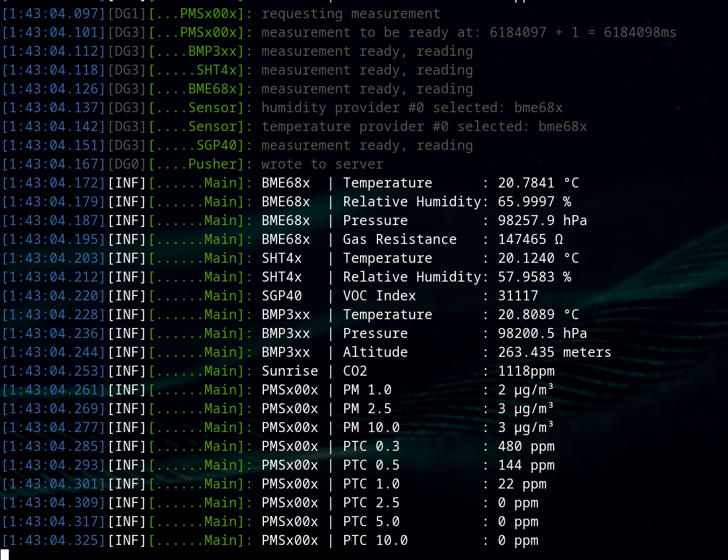Click the PM 1.0 value 2 µg/m³

point(525,390)
